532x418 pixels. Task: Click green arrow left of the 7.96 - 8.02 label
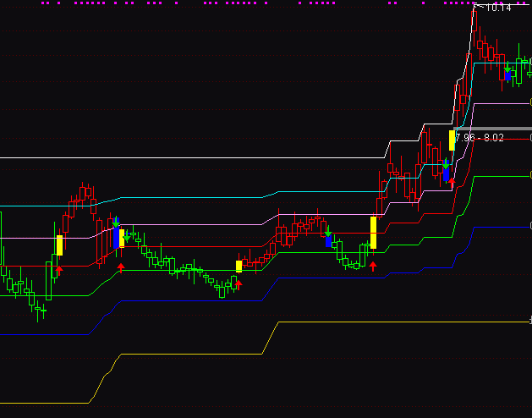(445, 163)
